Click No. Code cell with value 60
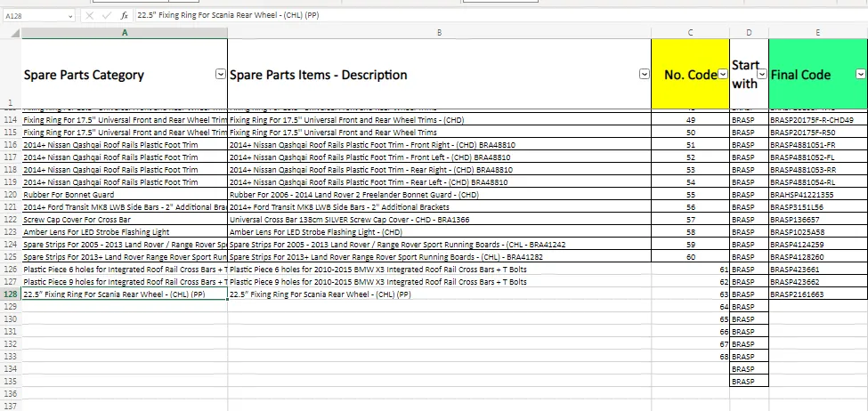 click(690, 257)
